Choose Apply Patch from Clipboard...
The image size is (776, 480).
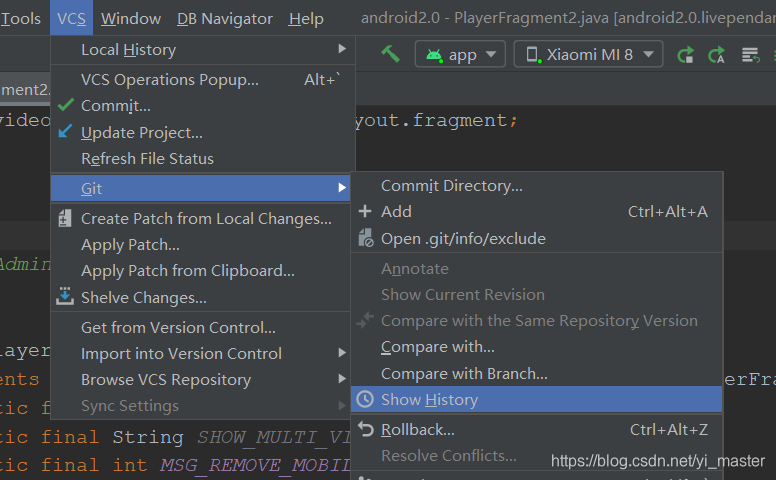coord(200,271)
